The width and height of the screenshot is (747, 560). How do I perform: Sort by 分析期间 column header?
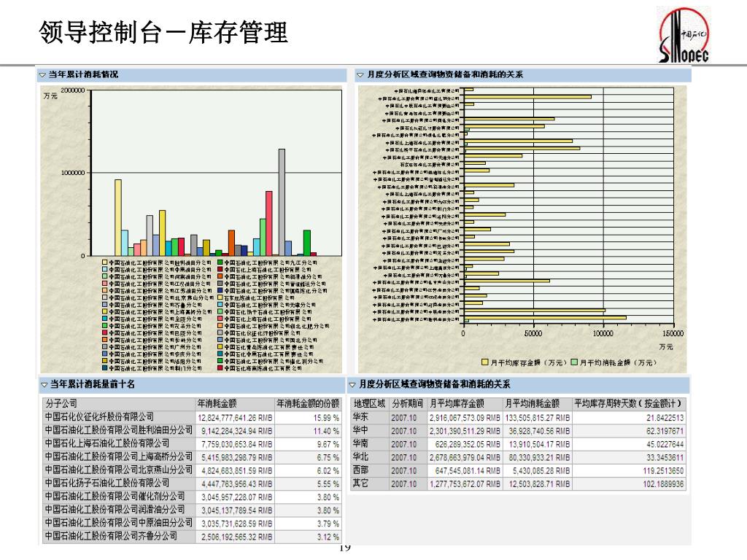(408, 404)
